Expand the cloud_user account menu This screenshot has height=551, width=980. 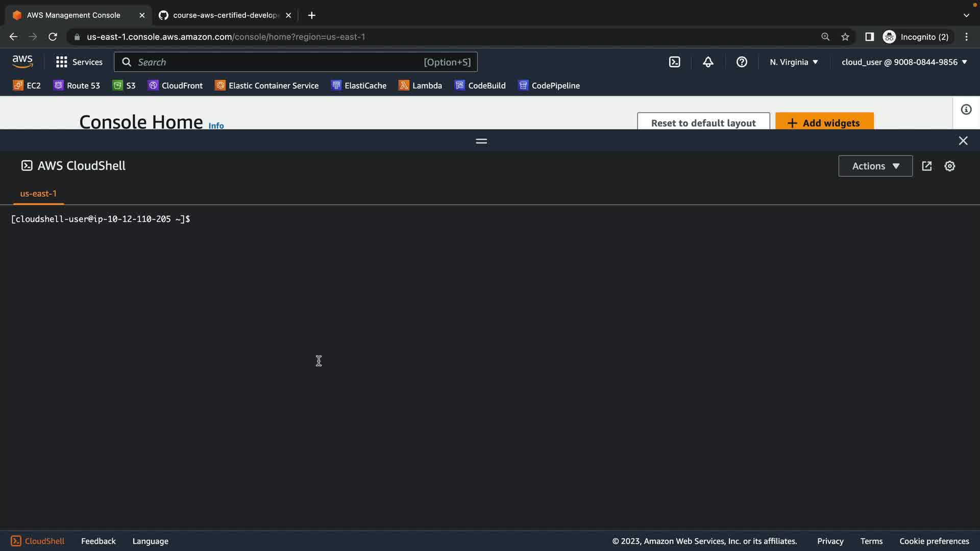(904, 62)
